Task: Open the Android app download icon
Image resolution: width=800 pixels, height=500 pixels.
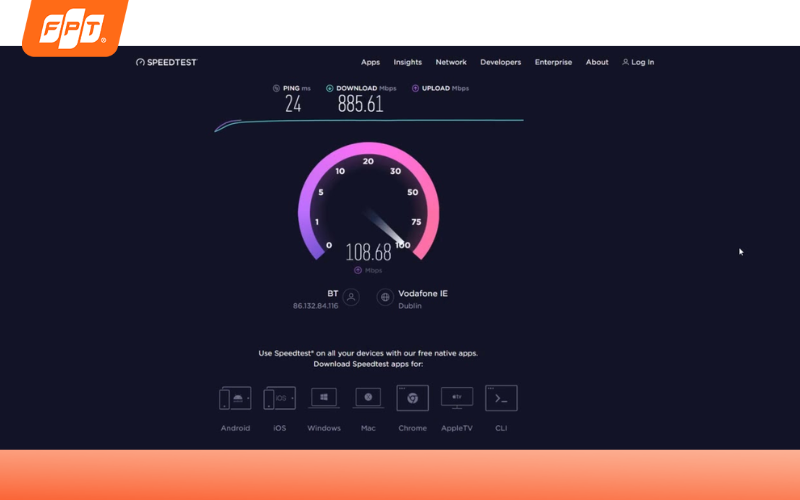Action: pos(235,398)
